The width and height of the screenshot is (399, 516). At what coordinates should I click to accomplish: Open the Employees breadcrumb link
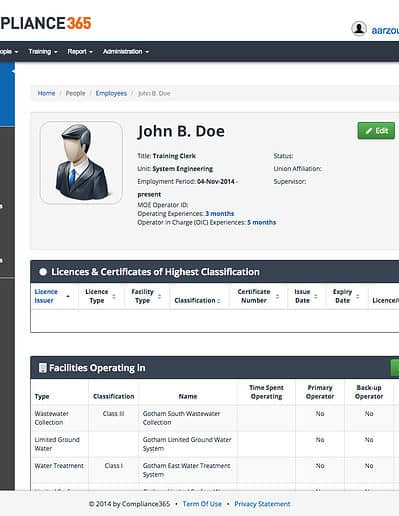111,93
